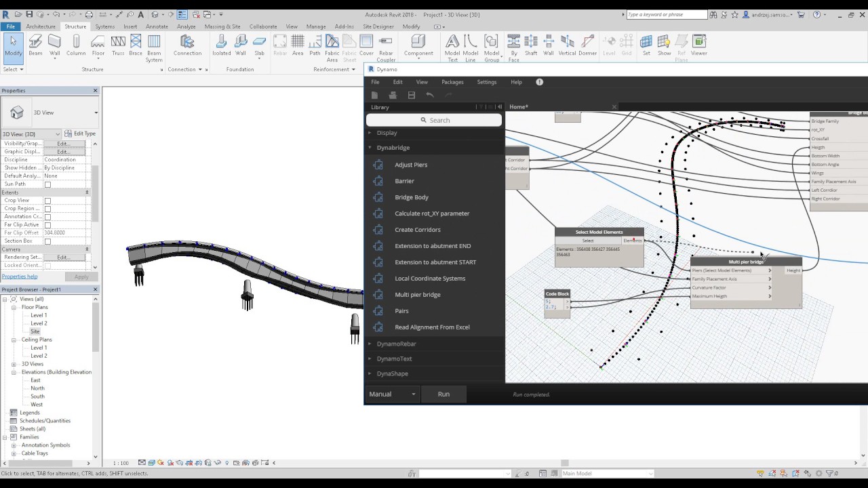Click the Dynamo save icon

click(x=411, y=96)
